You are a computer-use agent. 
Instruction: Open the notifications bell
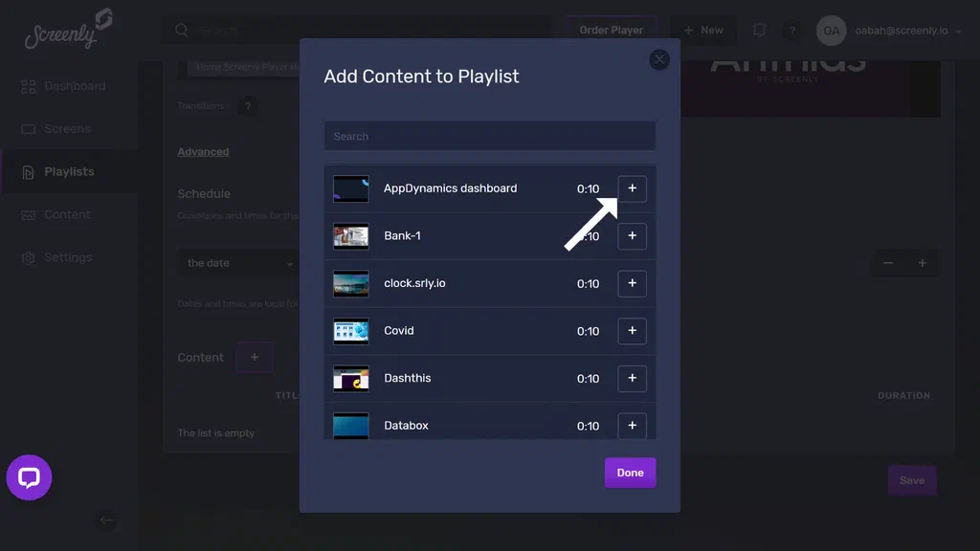759,30
